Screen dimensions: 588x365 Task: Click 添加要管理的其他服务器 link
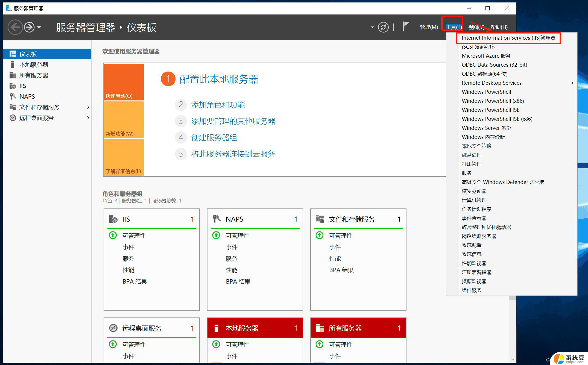coord(233,121)
